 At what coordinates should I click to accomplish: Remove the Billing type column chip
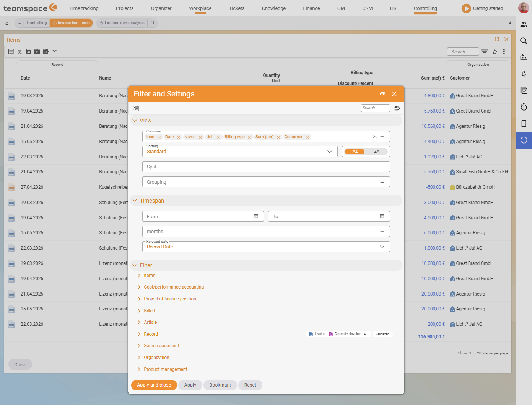point(249,137)
